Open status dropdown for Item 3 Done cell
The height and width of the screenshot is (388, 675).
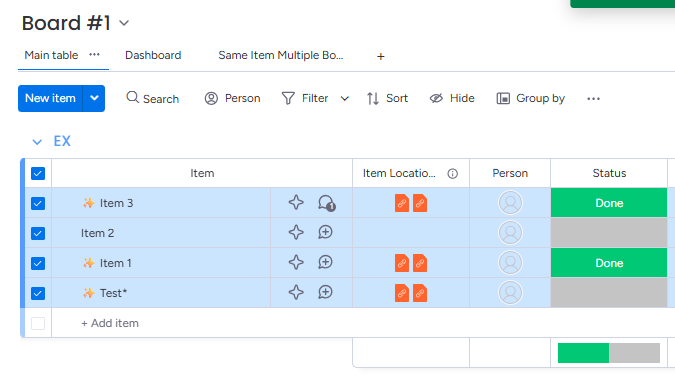(x=609, y=203)
